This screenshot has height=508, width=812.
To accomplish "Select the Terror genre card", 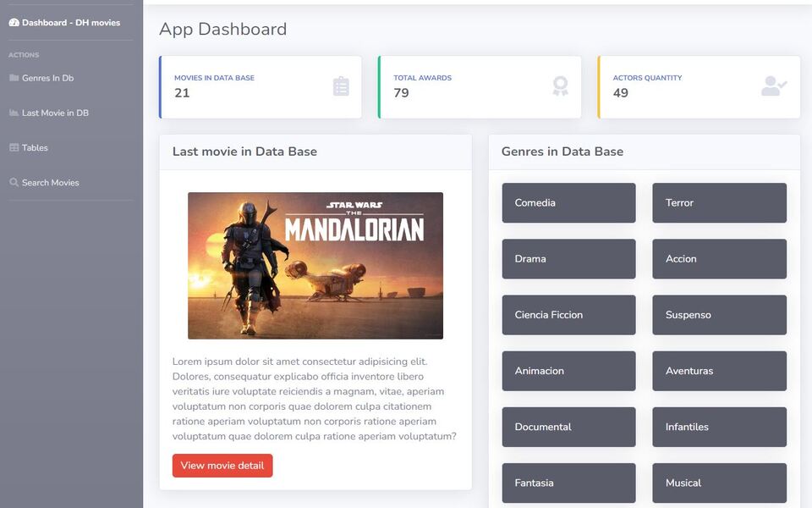I will [x=719, y=203].
